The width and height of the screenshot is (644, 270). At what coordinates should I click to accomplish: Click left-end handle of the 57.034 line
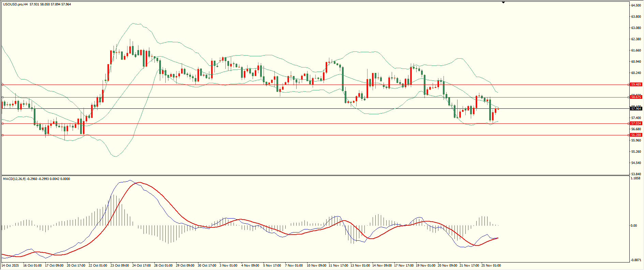3,123
